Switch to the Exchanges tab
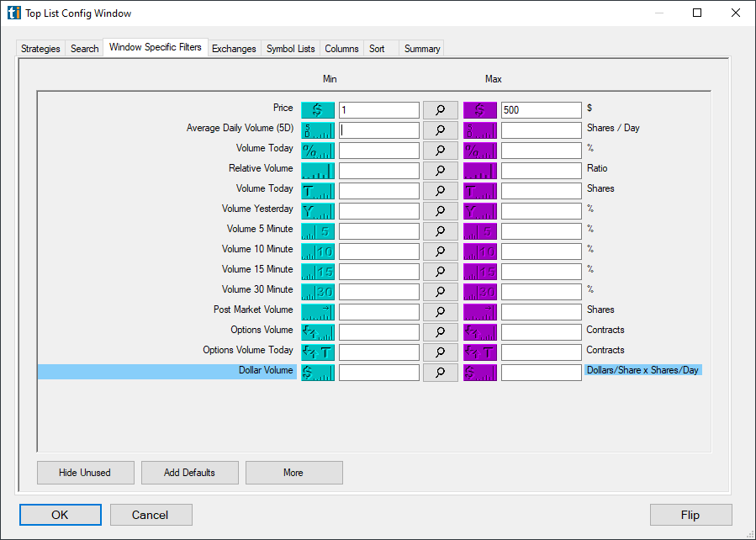Viewport: 756px width, 540px height. coord(234,48)
